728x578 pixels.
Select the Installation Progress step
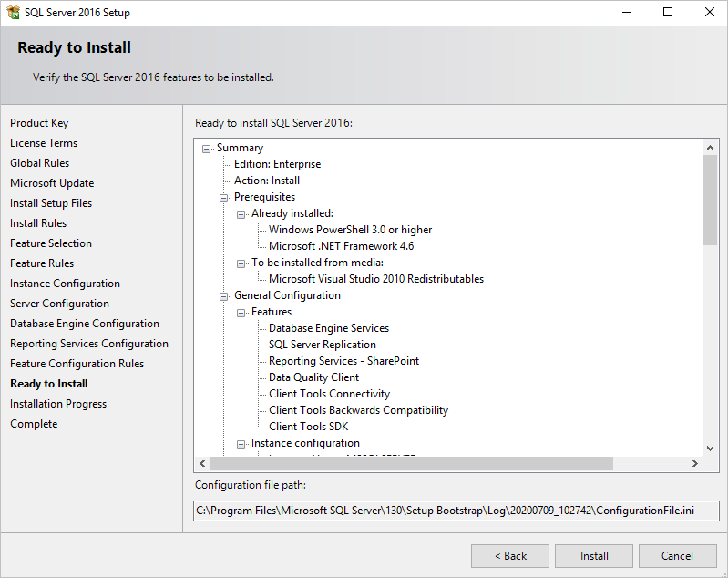tap(58, 404)
